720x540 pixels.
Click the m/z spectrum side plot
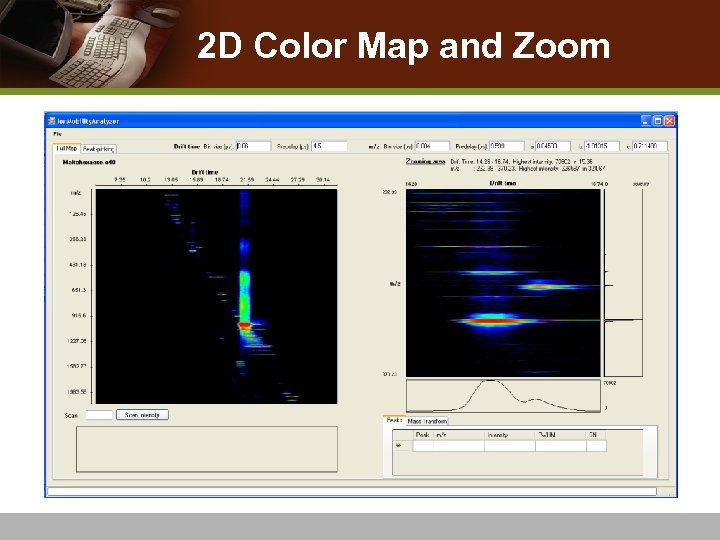pyautogui.click(x=623, y=283)
